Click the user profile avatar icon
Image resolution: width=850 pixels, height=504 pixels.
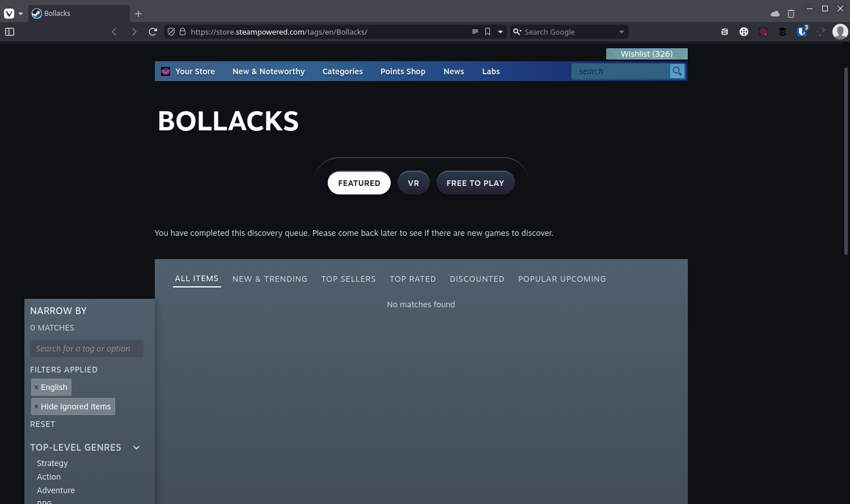840,32
